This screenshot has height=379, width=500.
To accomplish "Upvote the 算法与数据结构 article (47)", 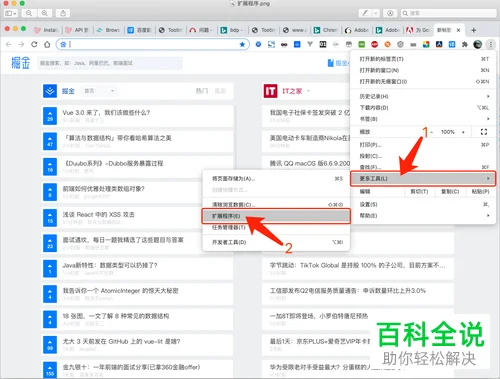I will click(50, 141).
